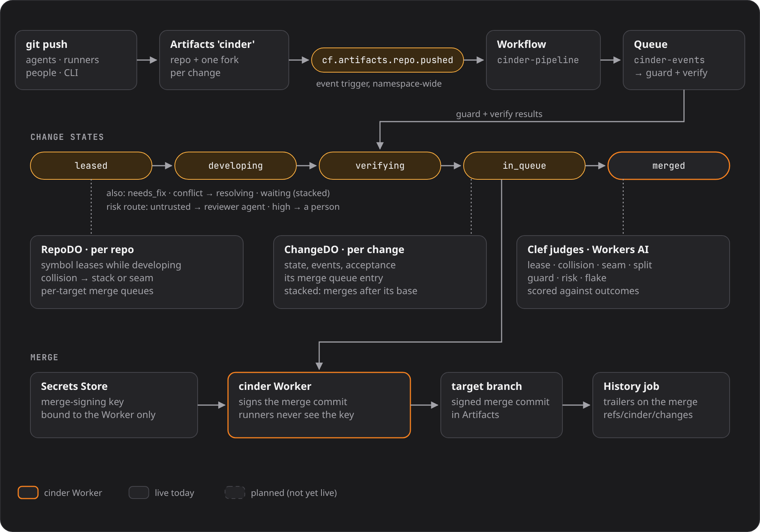Click the 'also: needs_fix · conflict' note line
760x532 pixels.
pos(218,193)
